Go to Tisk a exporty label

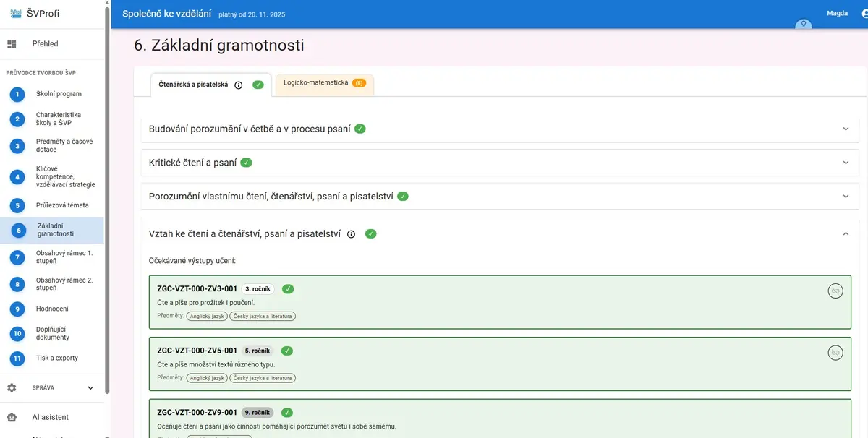pos(57,358)
